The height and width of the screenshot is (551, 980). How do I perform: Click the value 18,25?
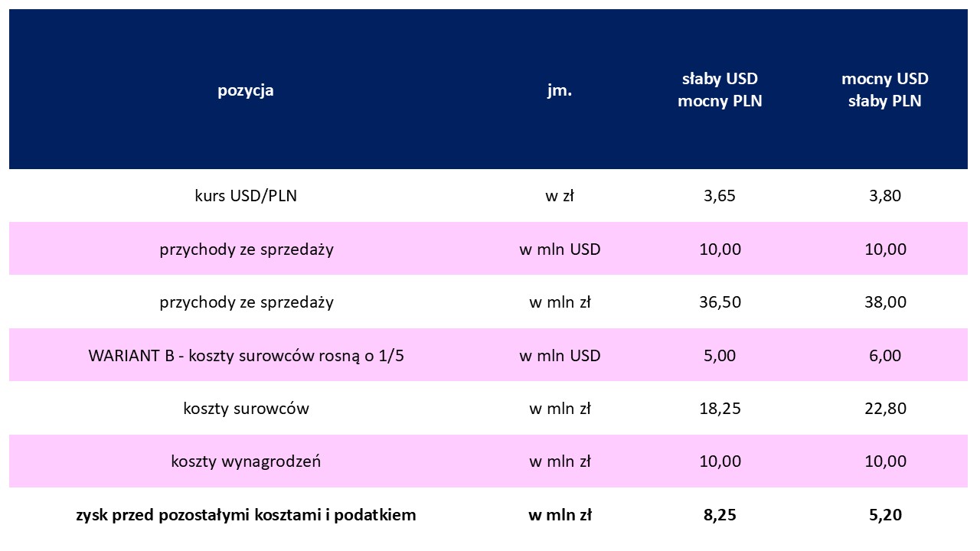tap(720, 408)
